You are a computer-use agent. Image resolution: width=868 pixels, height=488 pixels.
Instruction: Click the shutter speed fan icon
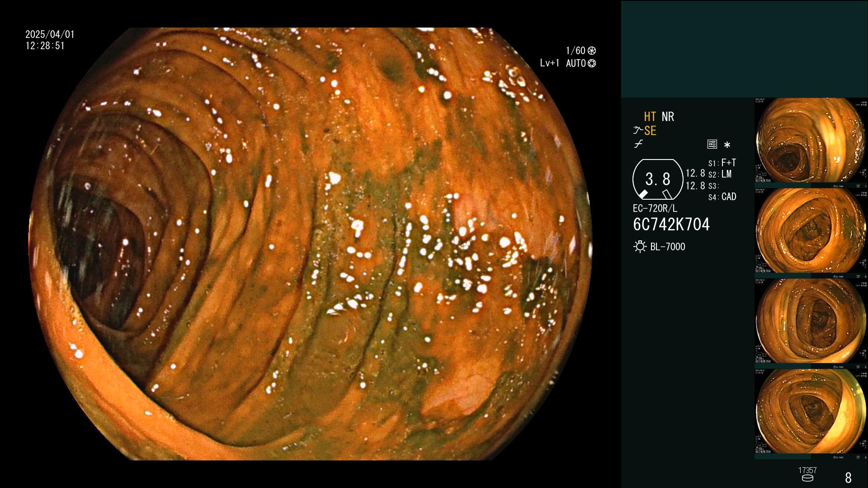[x=592, y=51]
